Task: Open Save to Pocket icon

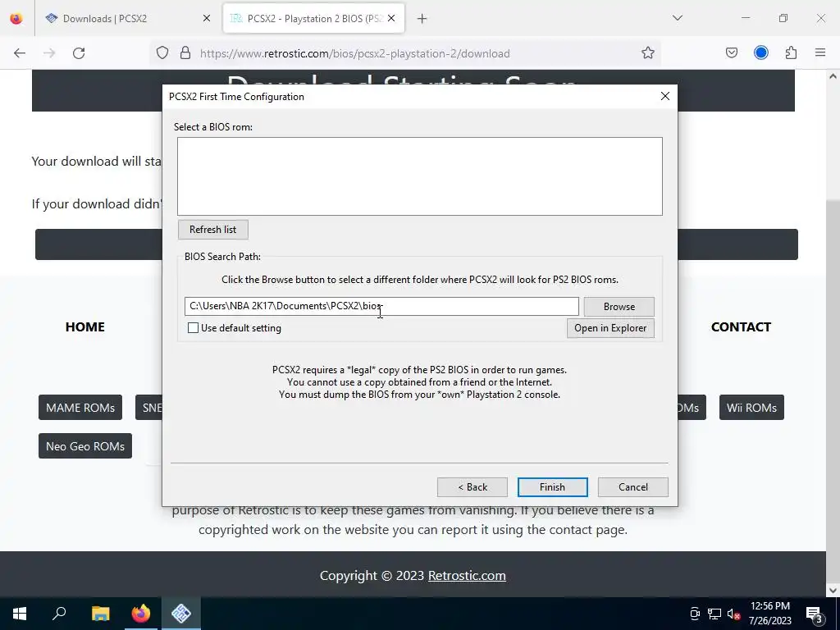Action: point(731,52)
